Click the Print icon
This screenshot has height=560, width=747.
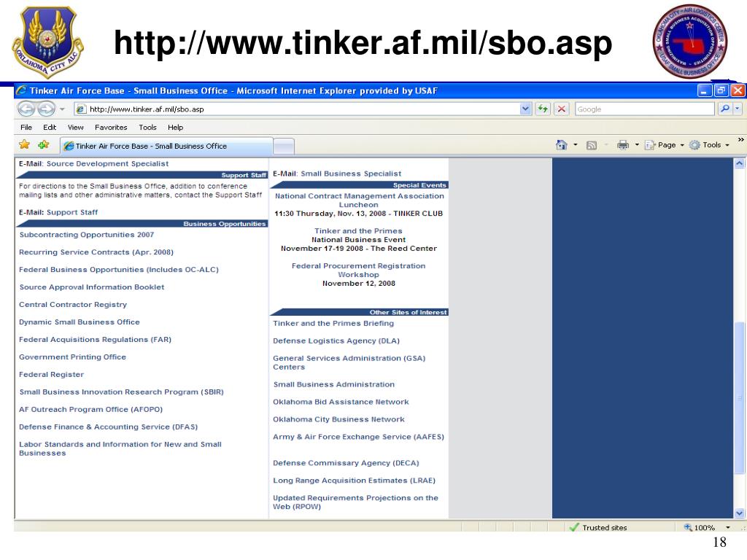pos(623,145)
